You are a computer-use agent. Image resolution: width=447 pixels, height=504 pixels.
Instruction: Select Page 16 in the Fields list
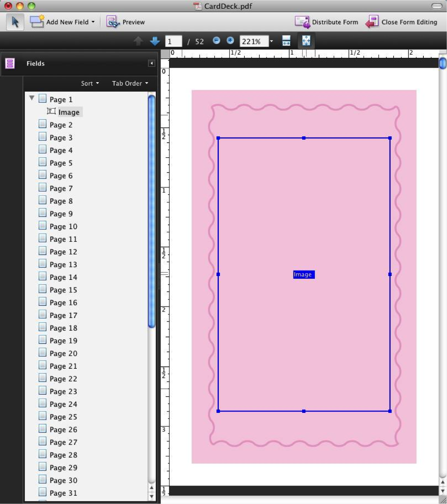coord(63,303)
